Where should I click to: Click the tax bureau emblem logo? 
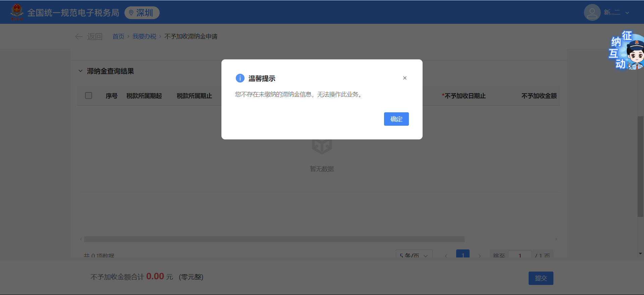[x=17, y=12]
